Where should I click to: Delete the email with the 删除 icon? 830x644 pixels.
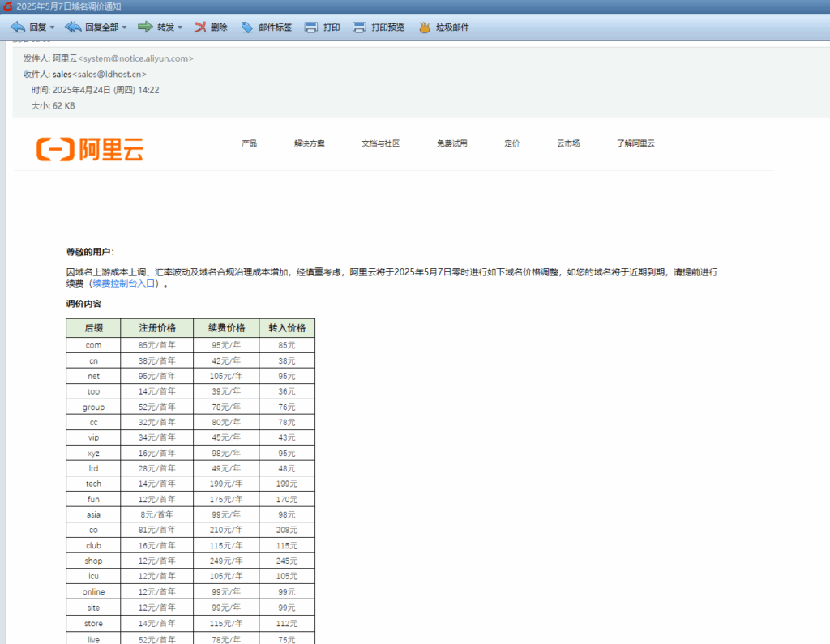coord(200,27)
